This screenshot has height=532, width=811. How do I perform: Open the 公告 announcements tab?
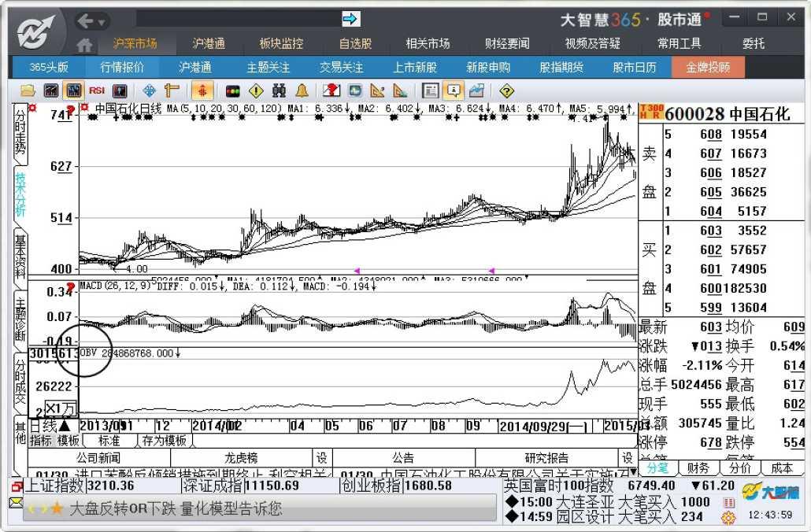click(x=403, y=458)
